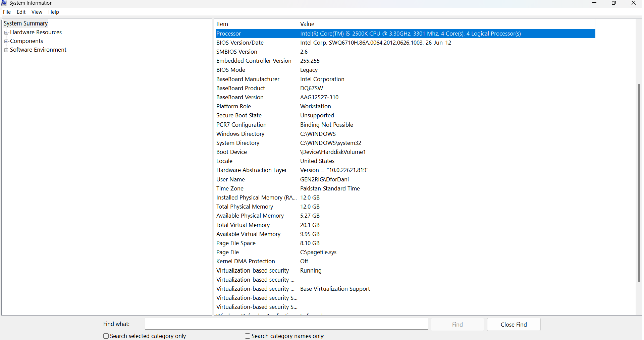Select the Boot Device row
Image resolution: width=644 pixels, height=340 pixels.
point(405,152)
